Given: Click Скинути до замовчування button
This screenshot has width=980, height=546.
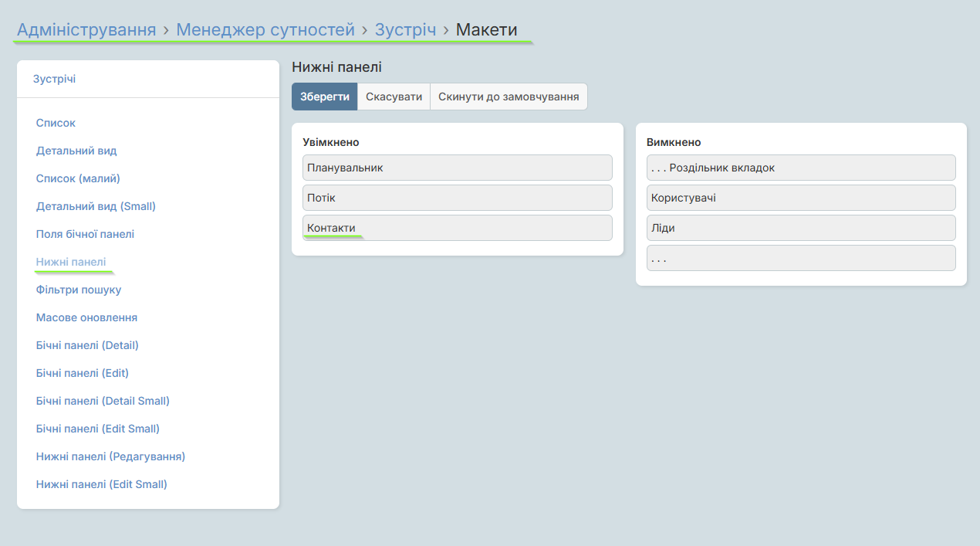Looking at the screenshot, I should pos(509,97).
